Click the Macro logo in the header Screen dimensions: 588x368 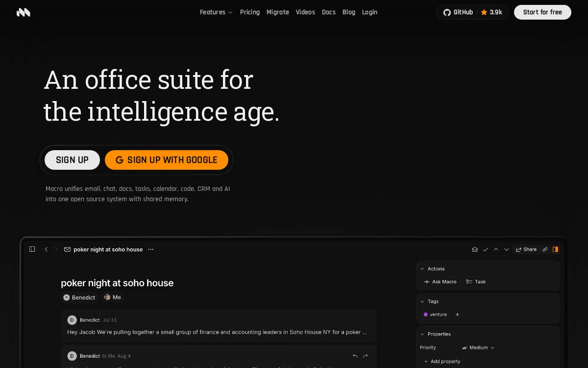point(24,12)
